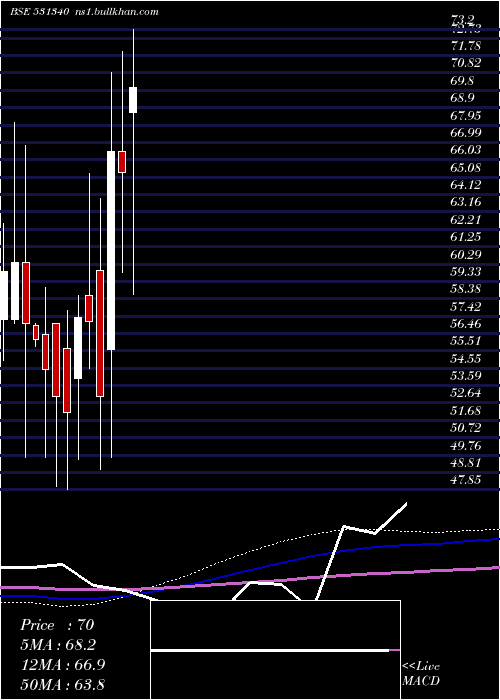
Task: Click the 58.38 price level label
Action: click(x=466, y=289)
